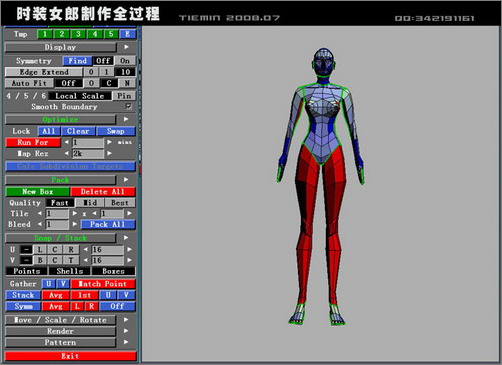
Task: Select U snap L alignment
Action: point(40,249)
